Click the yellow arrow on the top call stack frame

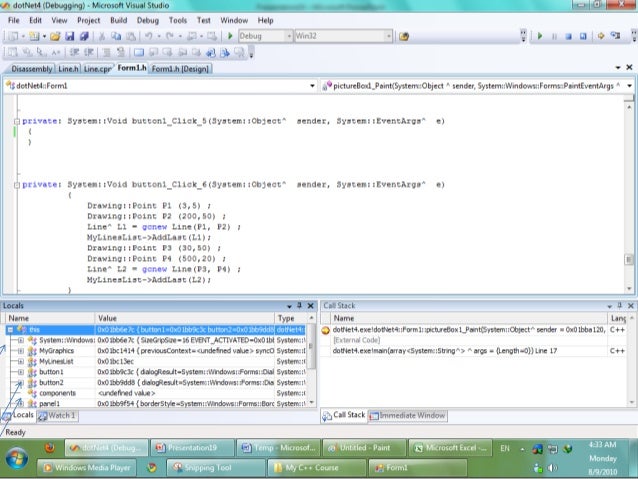(326, 329)
